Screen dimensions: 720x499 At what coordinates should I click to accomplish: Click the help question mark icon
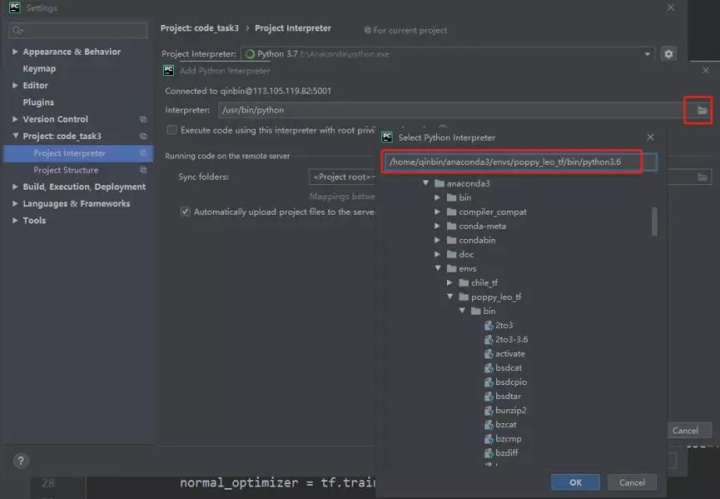coord(21,460)
